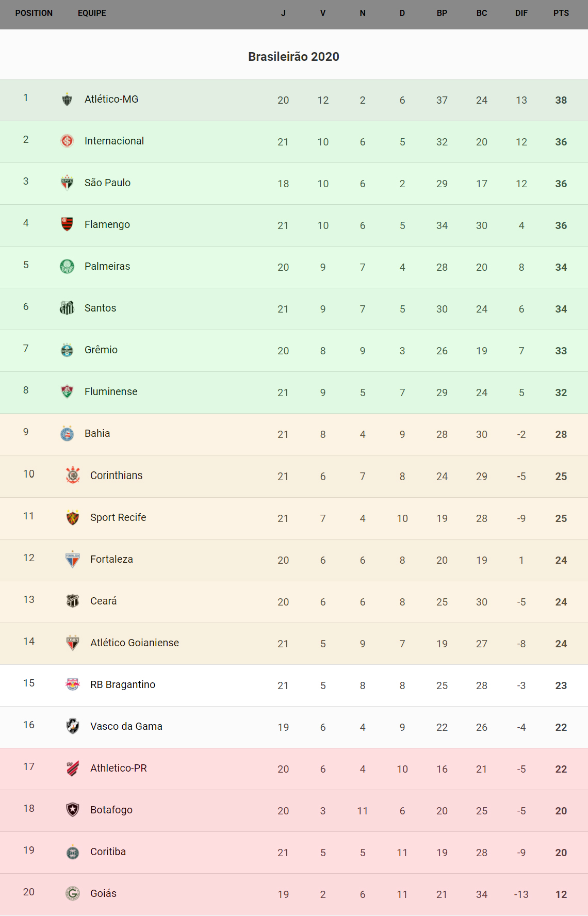Click the Palmeiras team badge

(67, 266)
